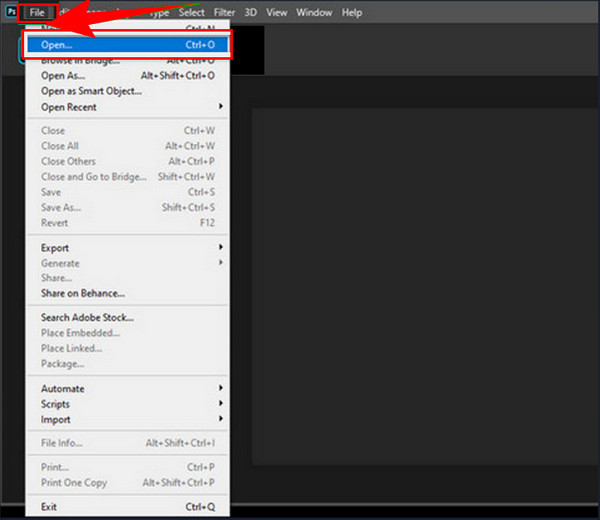This screenshot has width=600, height=520.
Task: Click the Photoshop Ps logo icon
Action: [x=11, y=11]
